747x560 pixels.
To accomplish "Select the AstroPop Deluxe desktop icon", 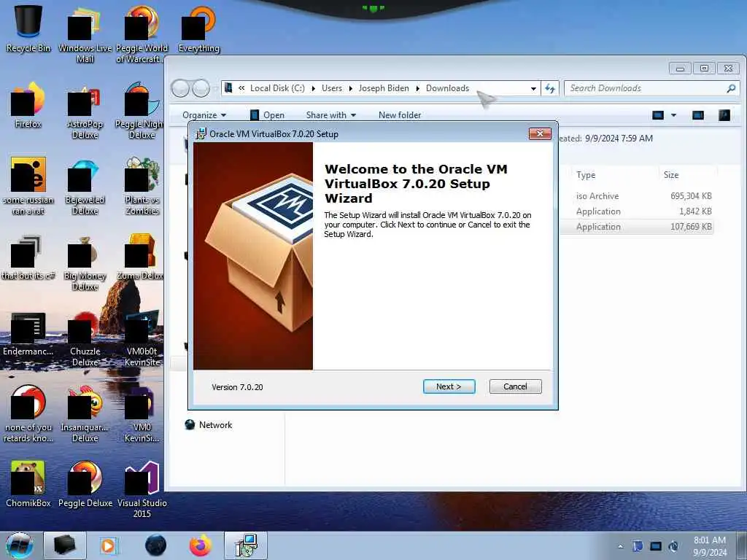I will point(85,111).
